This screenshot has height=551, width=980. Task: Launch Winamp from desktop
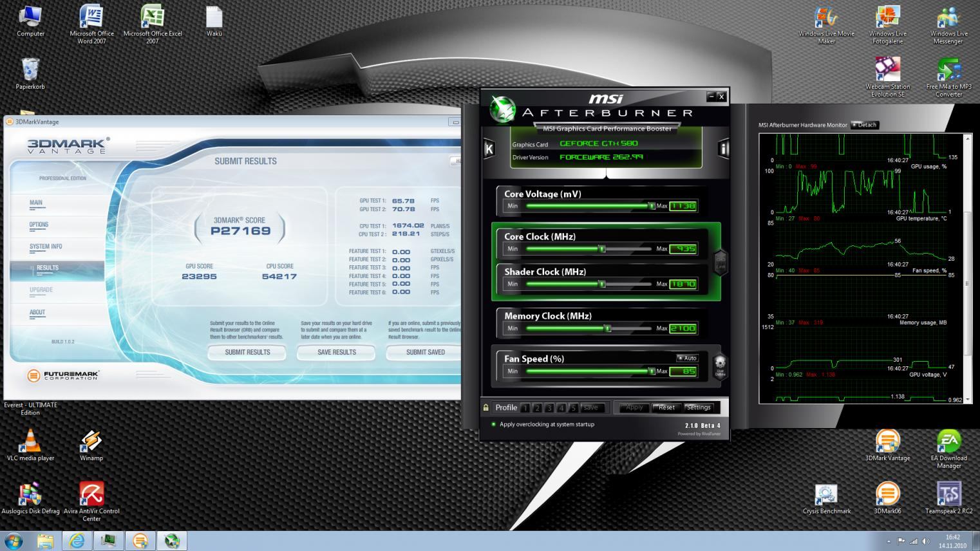click(91, 445)
